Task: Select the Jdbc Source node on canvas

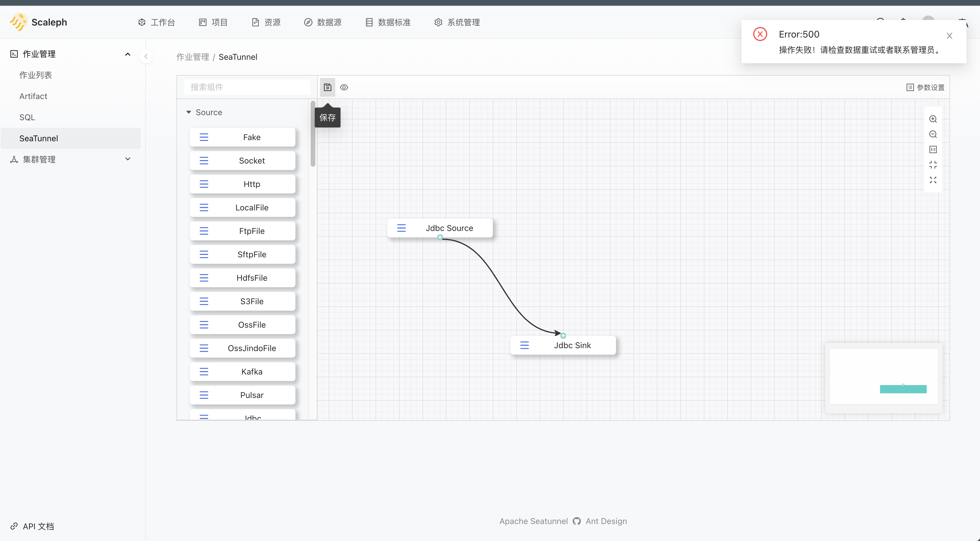Action: click(x=440, y=228)
